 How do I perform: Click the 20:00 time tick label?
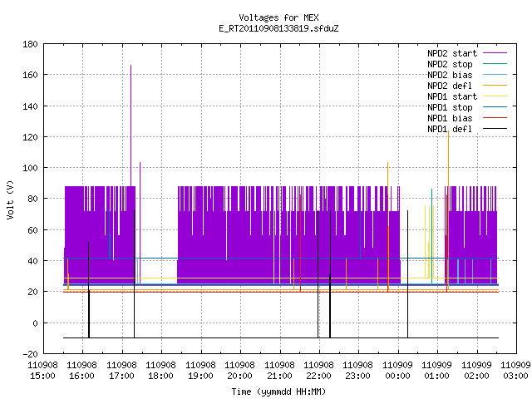(240, 376)
